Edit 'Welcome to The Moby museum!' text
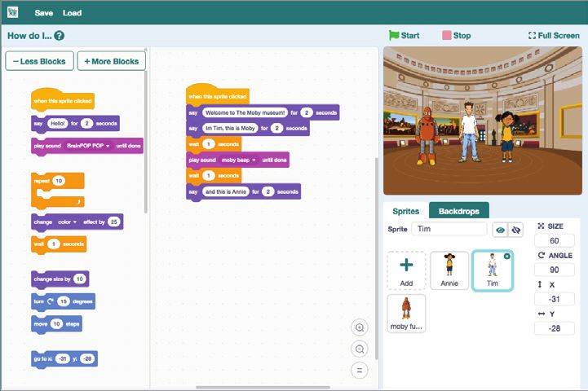588x391 pixels. pyautogui.click(x=245, y=112)
